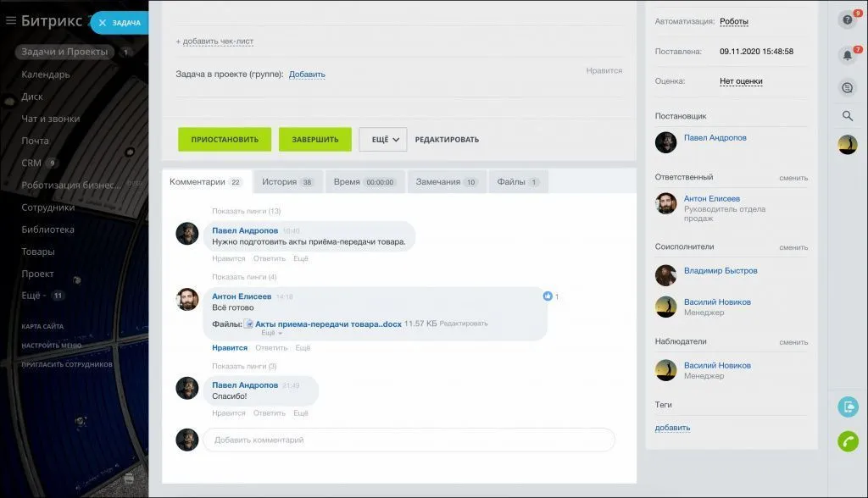Open the help question mark icon
Image resolution: width=868 pixels, height=498 pixels.
coord(847,20)
